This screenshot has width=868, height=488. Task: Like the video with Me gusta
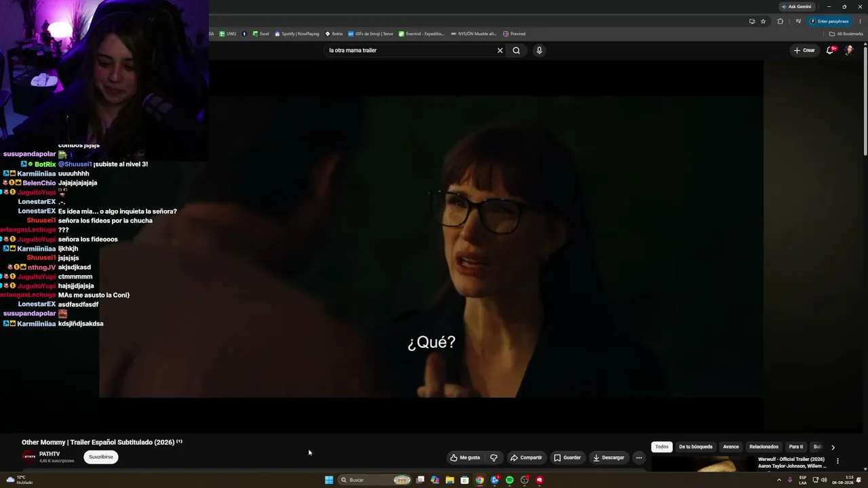[x=465, y=457]
